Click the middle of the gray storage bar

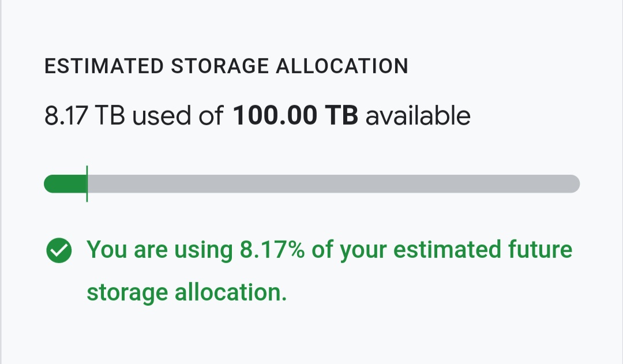pyautogui.click(x=333, y=184)
